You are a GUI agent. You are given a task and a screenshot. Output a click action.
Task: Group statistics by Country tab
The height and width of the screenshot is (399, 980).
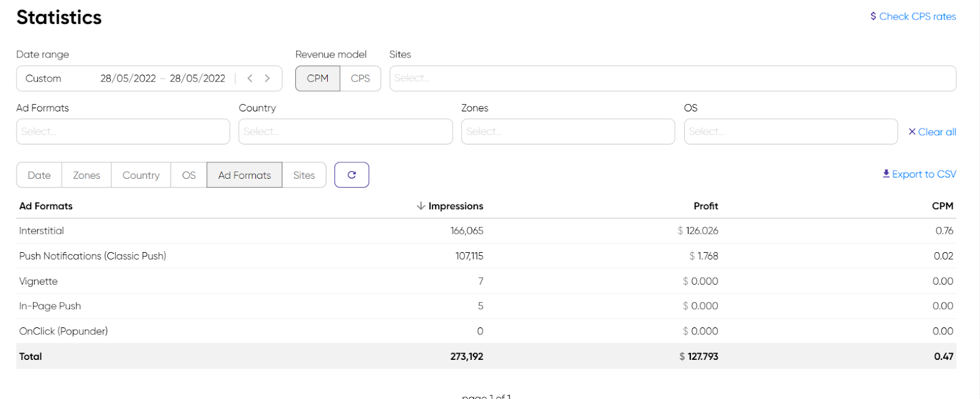click(x=141, y=175)
